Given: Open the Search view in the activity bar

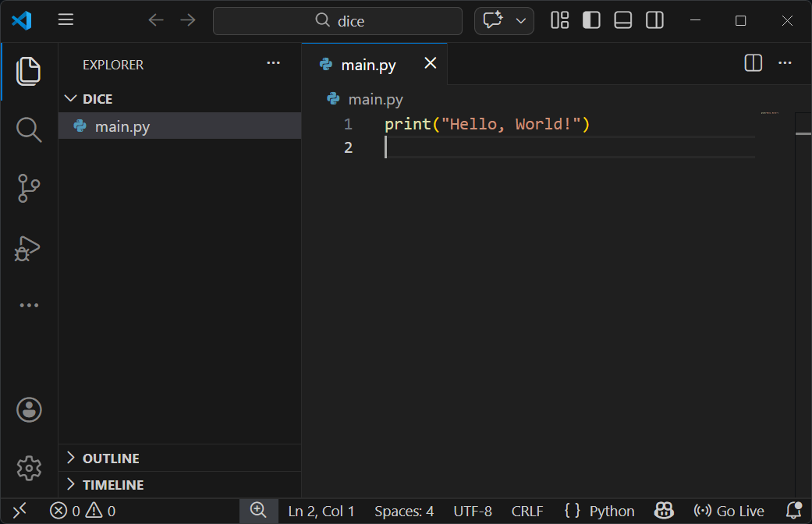Looking at the screenshot, I should (28, 129).
